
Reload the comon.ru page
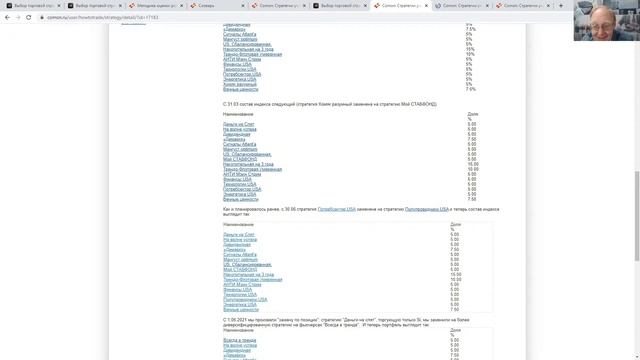[29, 18]
